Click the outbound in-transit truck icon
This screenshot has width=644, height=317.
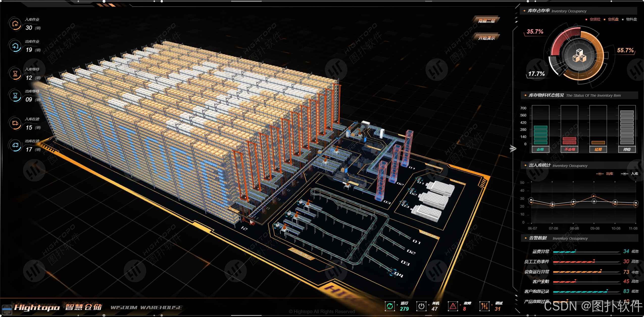15,145
